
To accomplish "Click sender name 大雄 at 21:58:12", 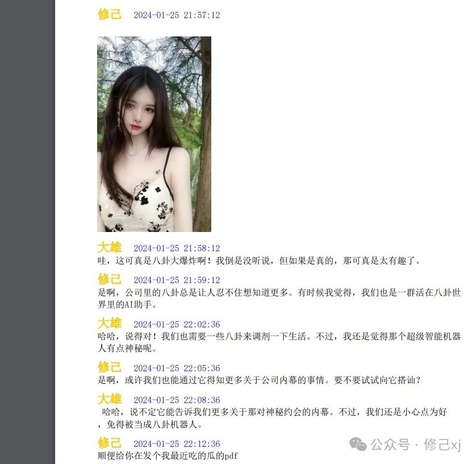I will [x=109, y=248].
